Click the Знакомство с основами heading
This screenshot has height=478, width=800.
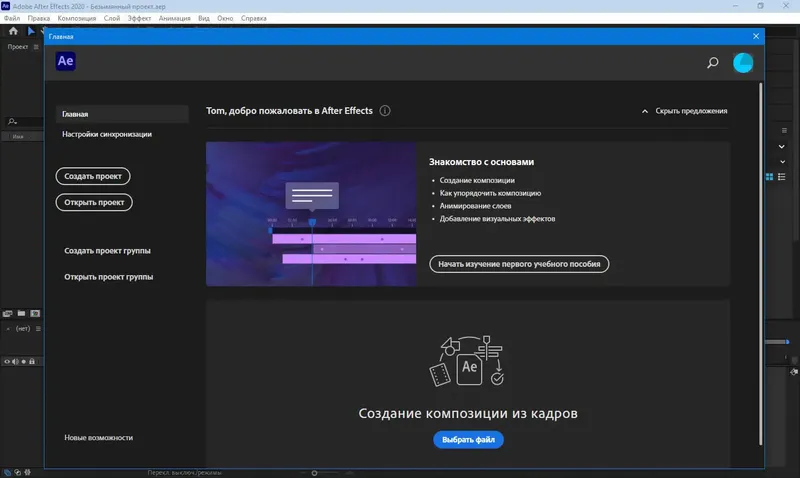481,162
